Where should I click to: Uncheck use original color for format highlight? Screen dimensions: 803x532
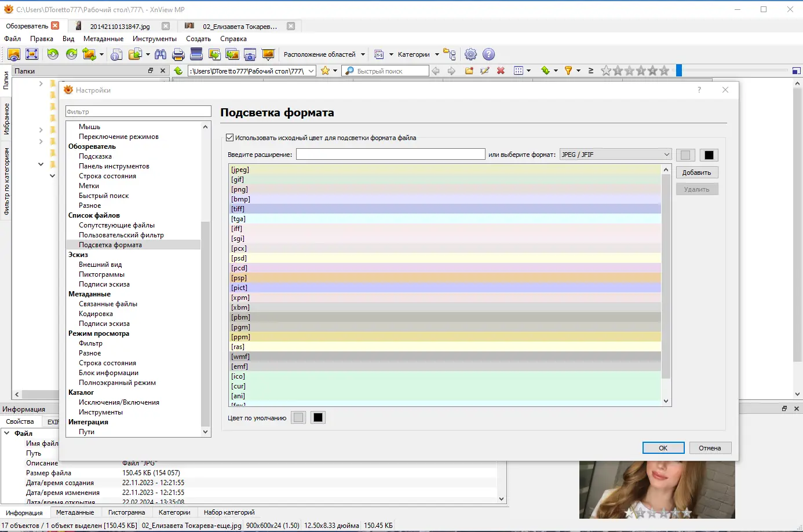click(x=230, y=138)
